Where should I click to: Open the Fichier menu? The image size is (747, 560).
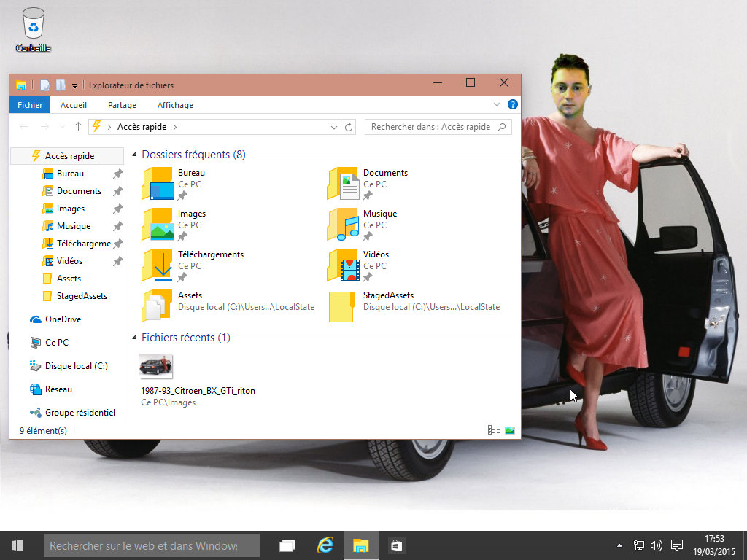pos(30,105)
